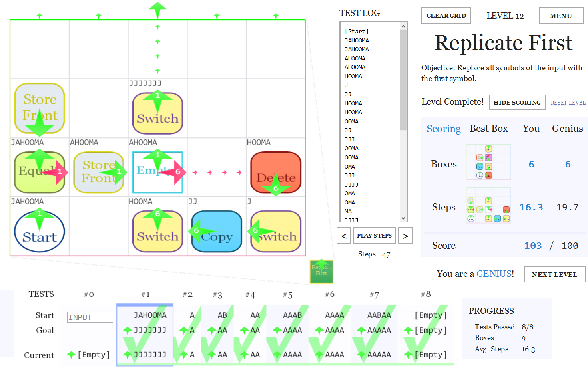Image resolution: width=588 pixels, height=375 pixels.
Task: Click the test #0 INPUT field
Action: 90,317
